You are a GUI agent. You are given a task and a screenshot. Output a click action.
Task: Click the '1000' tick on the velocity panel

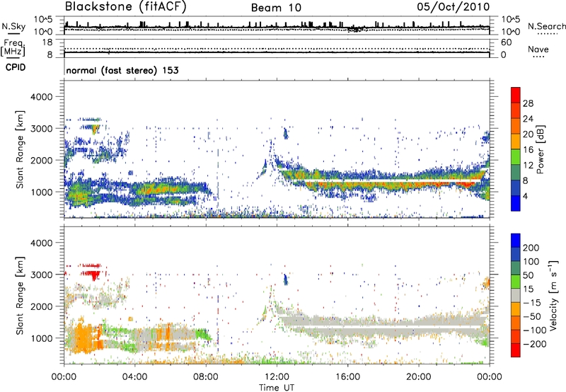pos(42,338)
